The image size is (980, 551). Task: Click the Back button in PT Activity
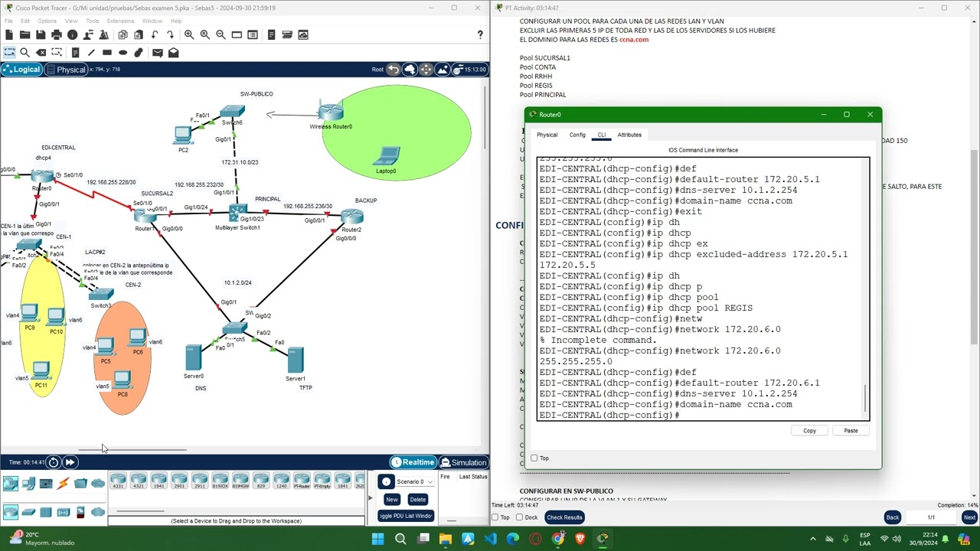coord(893,517)
